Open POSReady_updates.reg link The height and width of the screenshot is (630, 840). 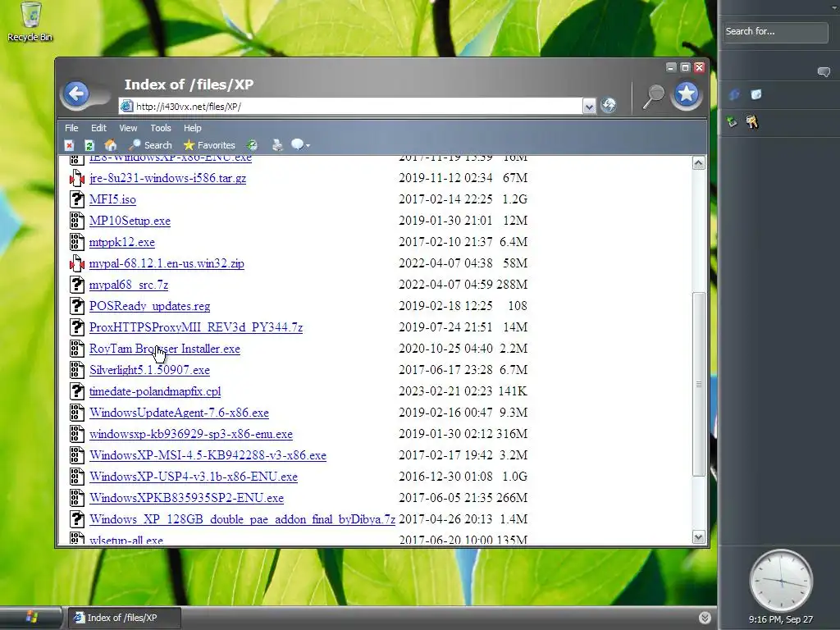pos(149,306)
